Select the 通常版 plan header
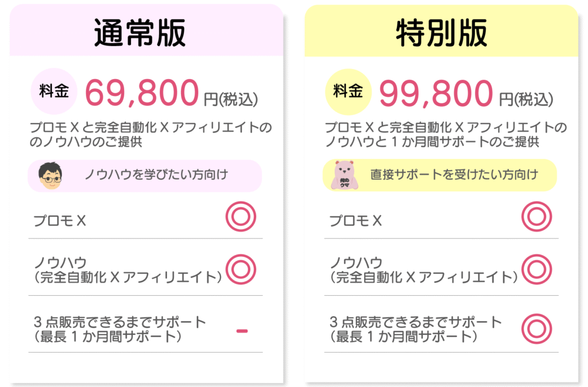This screenshot has width=588, height=387. [x=140, y=32]
